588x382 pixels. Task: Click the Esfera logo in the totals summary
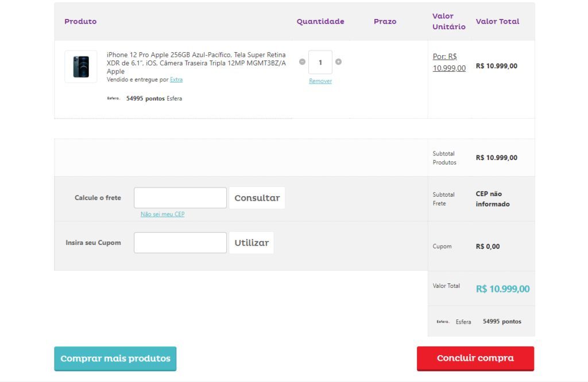(x=443, y=322)
